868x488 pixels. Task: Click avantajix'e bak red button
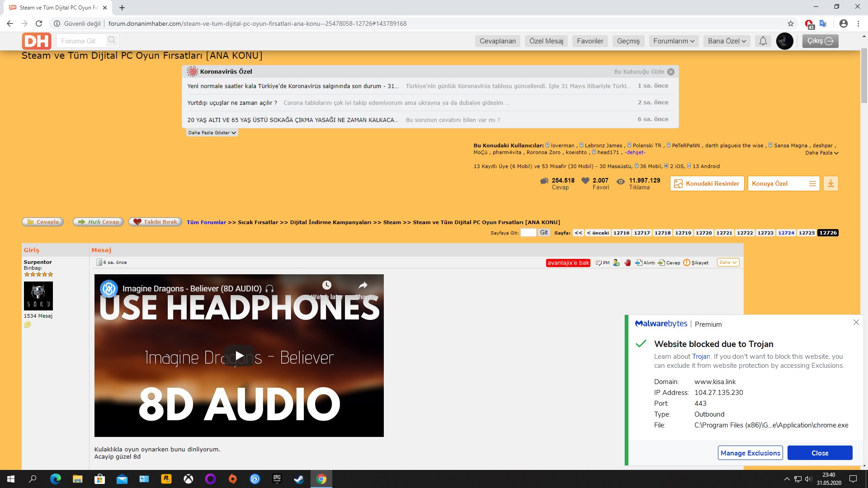click(x=568, y=263)
